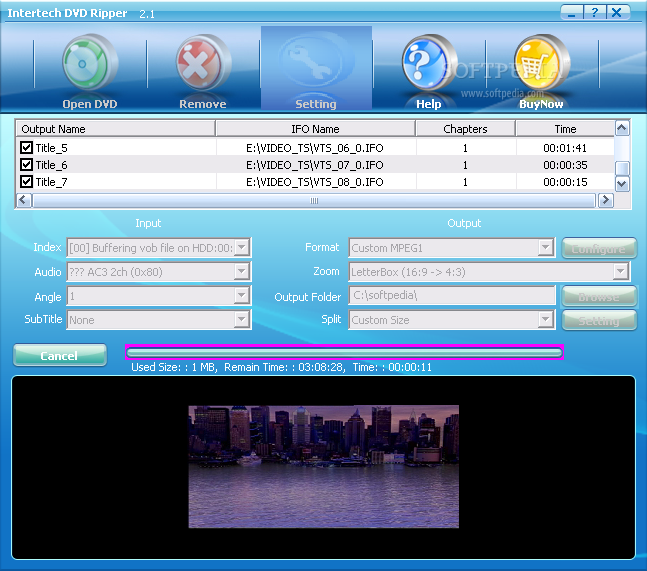Click the 00:00:15 time cell
Viewport: 647px width, 571px height.
pos(565,182)
